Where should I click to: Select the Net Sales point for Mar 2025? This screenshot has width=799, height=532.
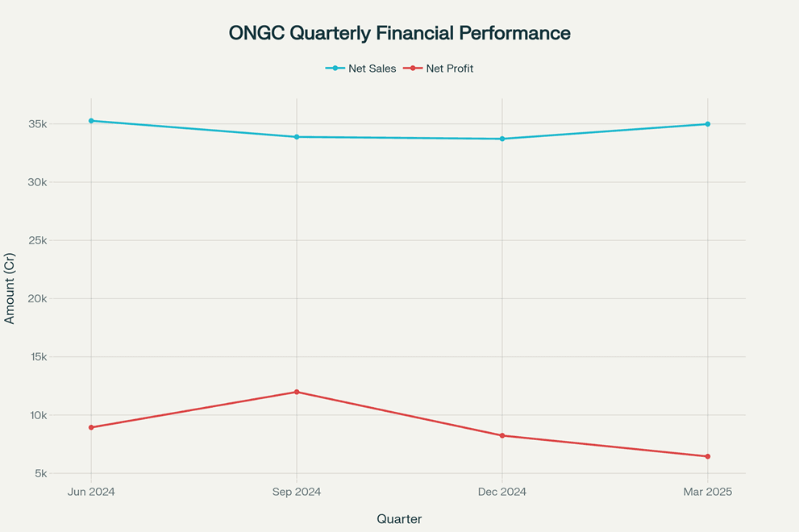point(708,124)
